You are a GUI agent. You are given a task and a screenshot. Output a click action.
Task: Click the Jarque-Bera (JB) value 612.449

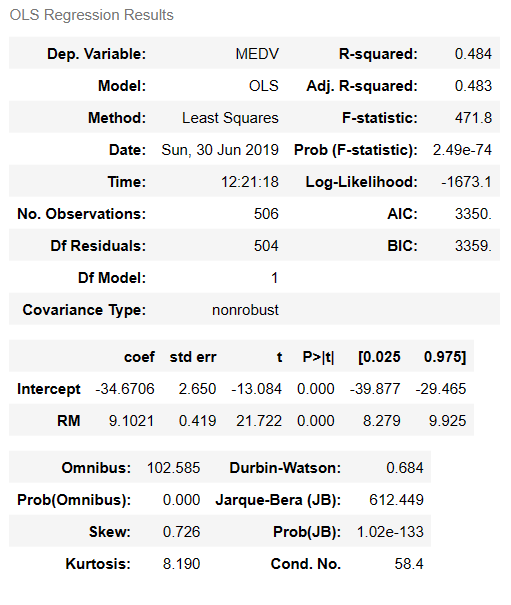pyautogui.click(x=396, y=500)
